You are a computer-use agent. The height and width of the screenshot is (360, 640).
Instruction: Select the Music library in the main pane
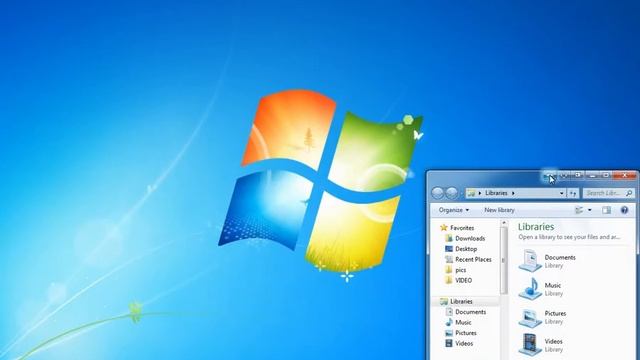[x=541, y=289]
